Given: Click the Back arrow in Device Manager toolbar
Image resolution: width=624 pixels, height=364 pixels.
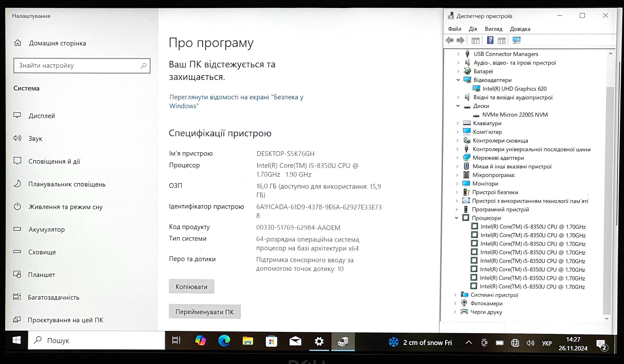Looking at the screenshot, I should (449, 40).
